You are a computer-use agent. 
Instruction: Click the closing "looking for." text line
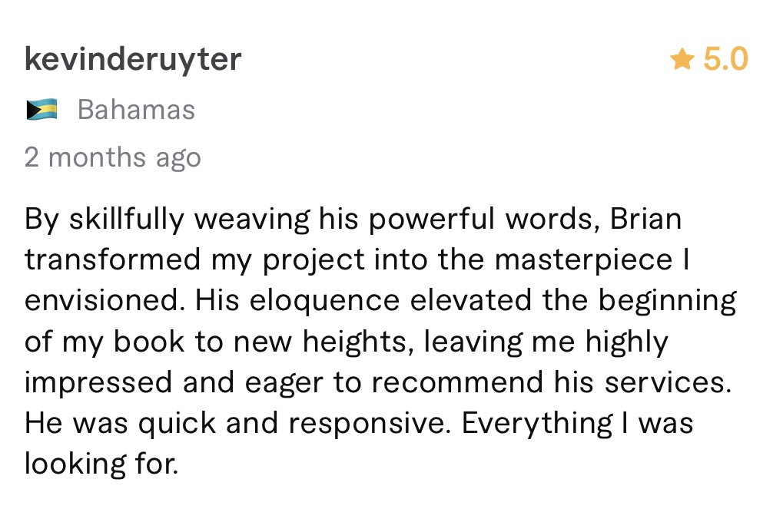(101, 464)
